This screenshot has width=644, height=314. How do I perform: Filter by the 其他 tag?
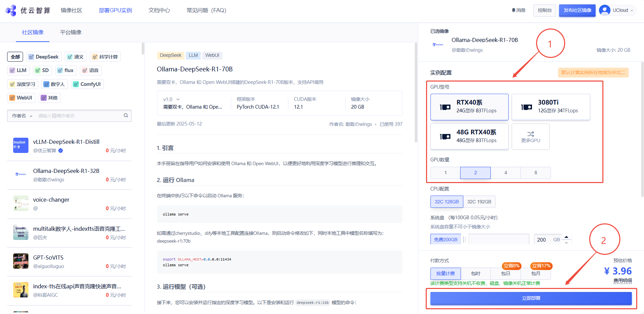pyautogui.click(x=49, y=98)
